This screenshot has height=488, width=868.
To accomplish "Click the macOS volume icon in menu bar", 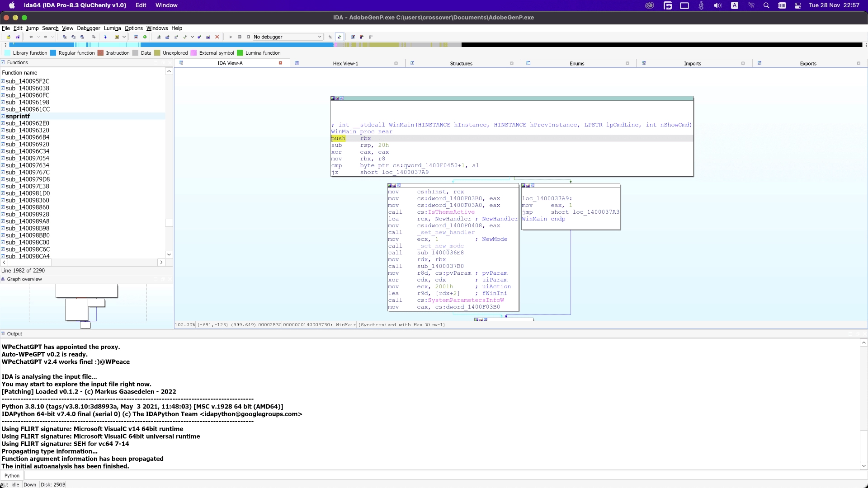I will (717, 5).
